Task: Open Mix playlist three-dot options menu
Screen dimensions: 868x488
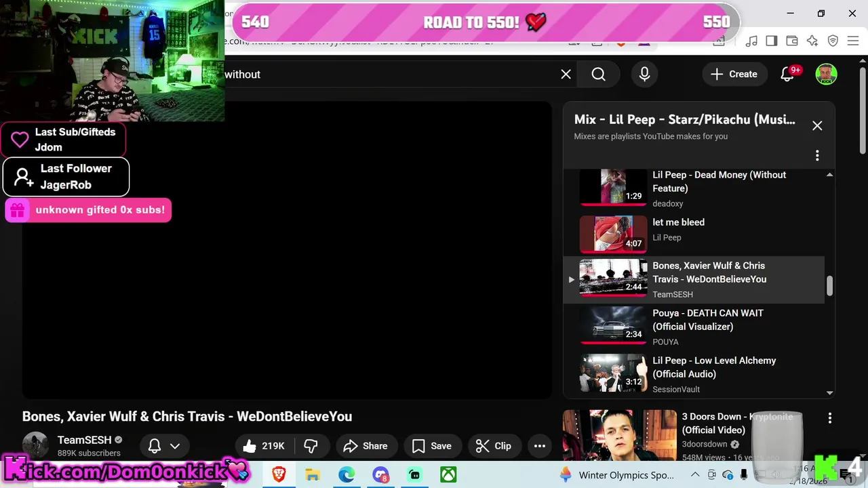Action: (x=817, y=156)
